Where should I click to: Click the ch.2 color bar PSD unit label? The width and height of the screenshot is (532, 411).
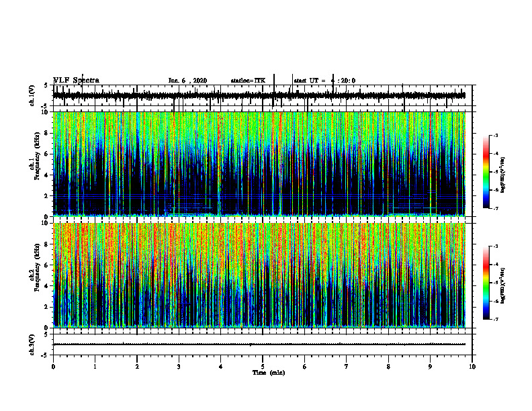[503, 286]
